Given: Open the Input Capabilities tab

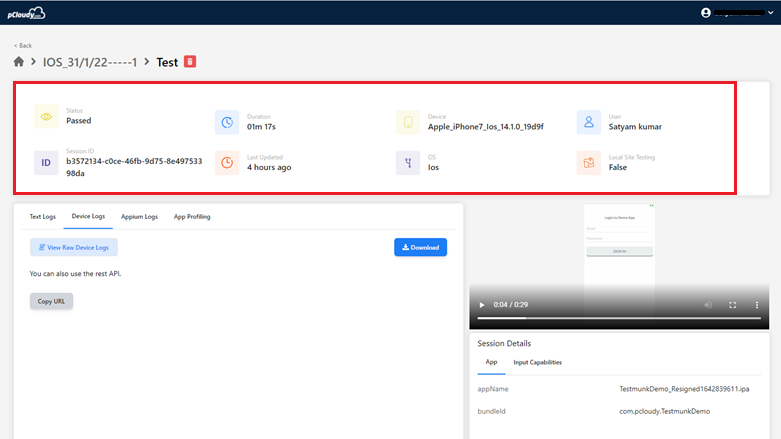Looking at the screenshot, I should point(537,362).
